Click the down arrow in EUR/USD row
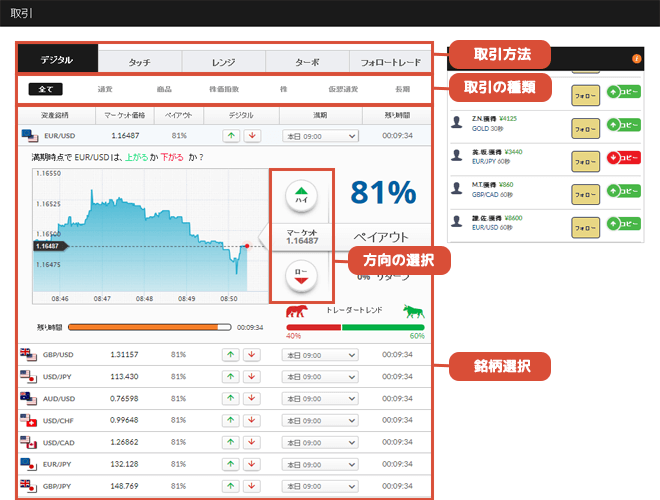 252,136
